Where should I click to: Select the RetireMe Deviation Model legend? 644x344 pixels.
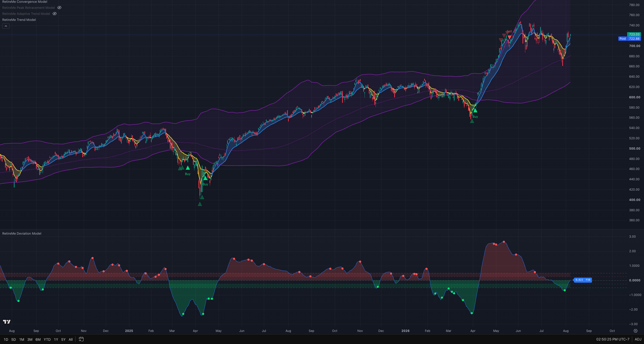point(22,234)
